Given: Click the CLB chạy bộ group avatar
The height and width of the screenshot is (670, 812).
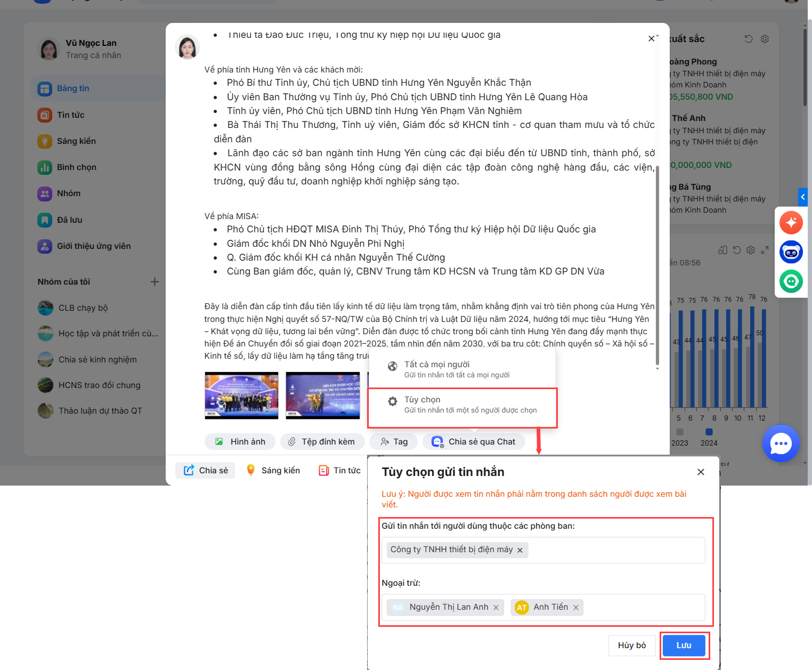Looking at the screenshot, I should pos(46,308).
